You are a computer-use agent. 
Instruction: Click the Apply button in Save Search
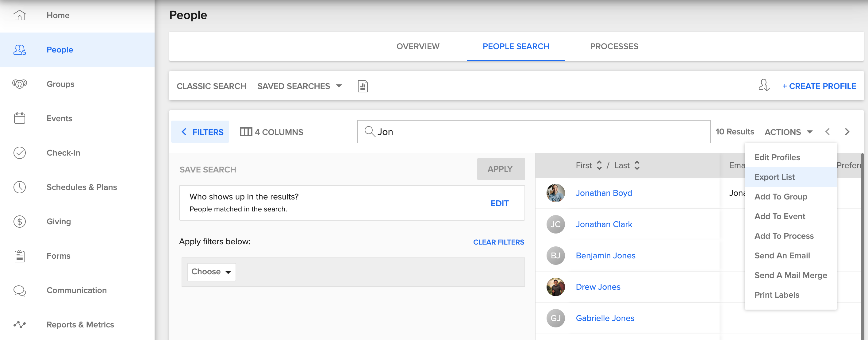[501, 169]
